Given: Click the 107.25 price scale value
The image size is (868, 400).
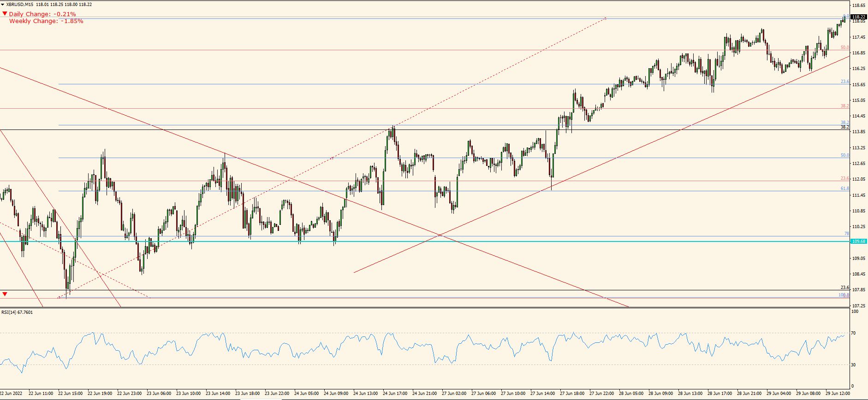Looking at the screenshot, I should tap(858, 306).
